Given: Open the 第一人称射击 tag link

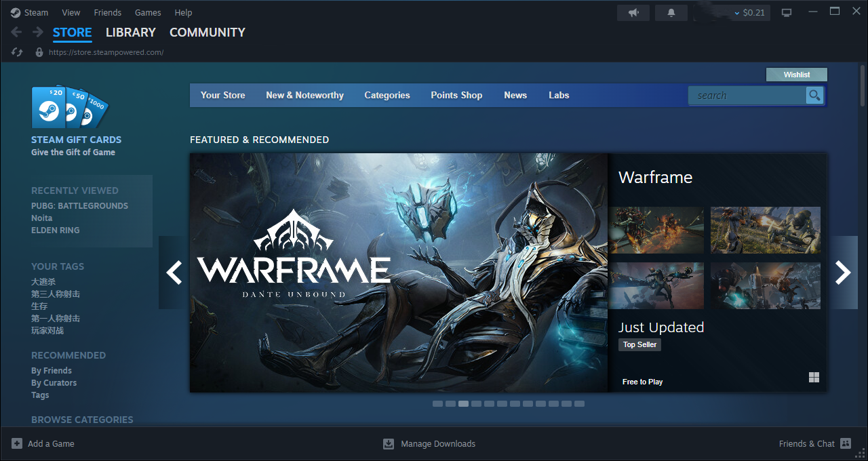Looking at the screenshot, I should pos(56,318).
